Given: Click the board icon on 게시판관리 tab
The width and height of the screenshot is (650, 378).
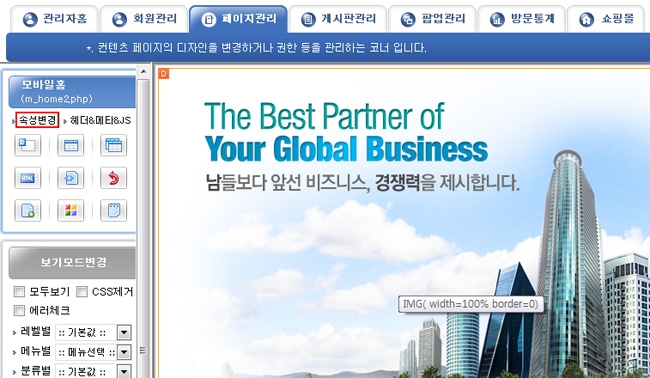Looking at the screenshot, I should click(308, 19).
